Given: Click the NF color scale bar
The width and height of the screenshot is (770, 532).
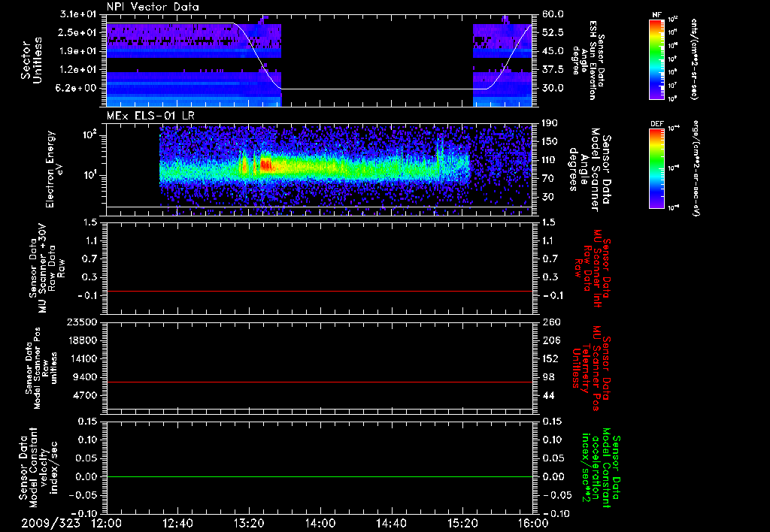Looking at the screenshot, I should [656, 60].
